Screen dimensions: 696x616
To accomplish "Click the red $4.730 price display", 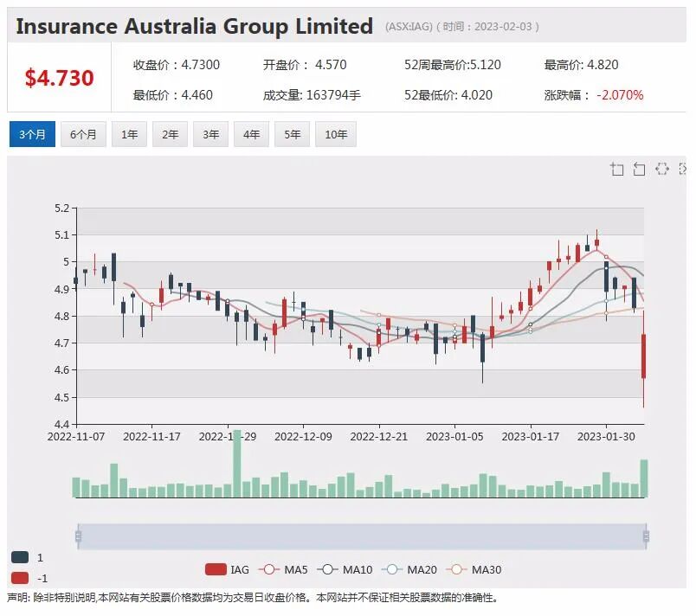I will (59, 78).
